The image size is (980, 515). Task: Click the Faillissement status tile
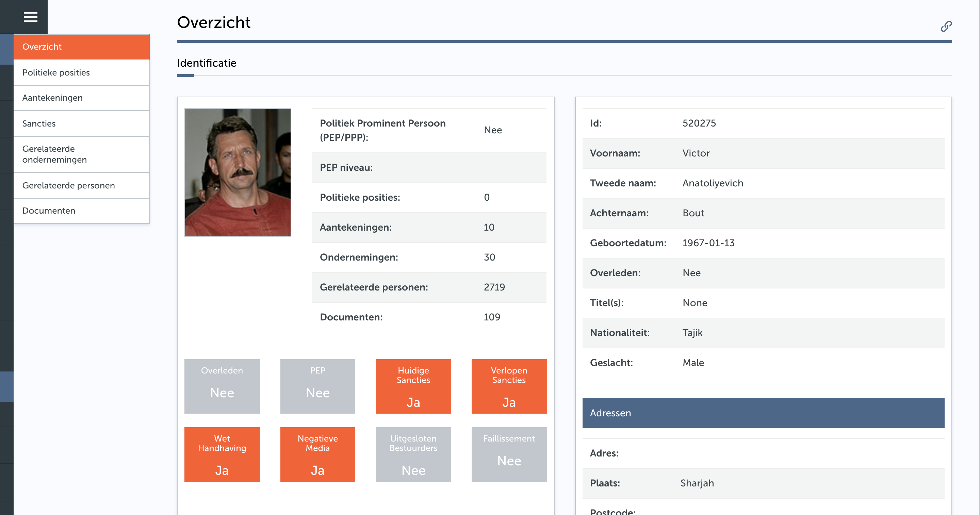[509, 454]
